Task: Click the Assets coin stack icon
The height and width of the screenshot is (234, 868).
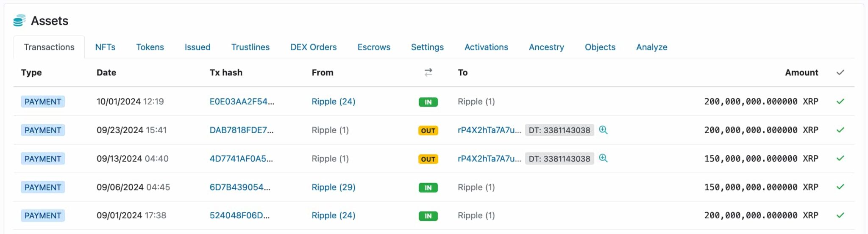Action: (x=19, y=20)
